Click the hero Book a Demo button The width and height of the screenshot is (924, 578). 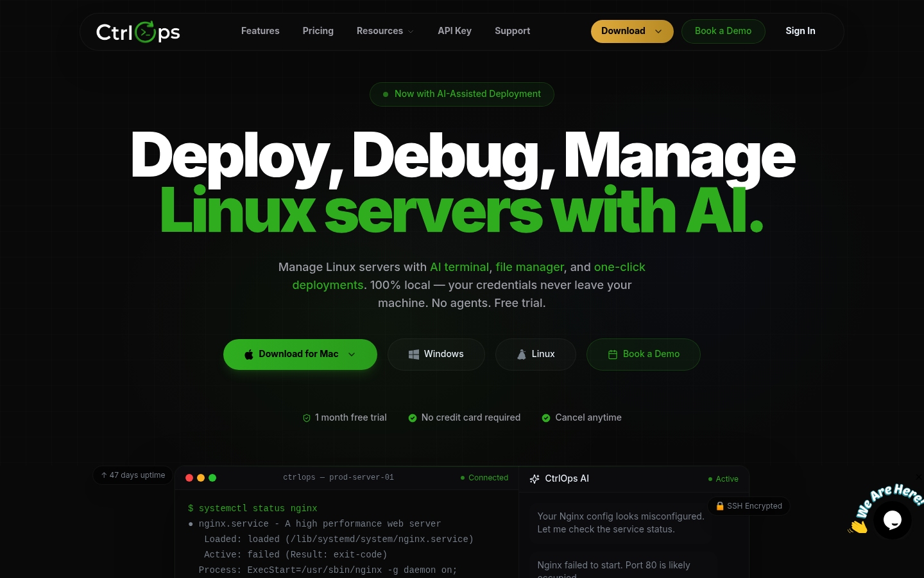(644, 355)
